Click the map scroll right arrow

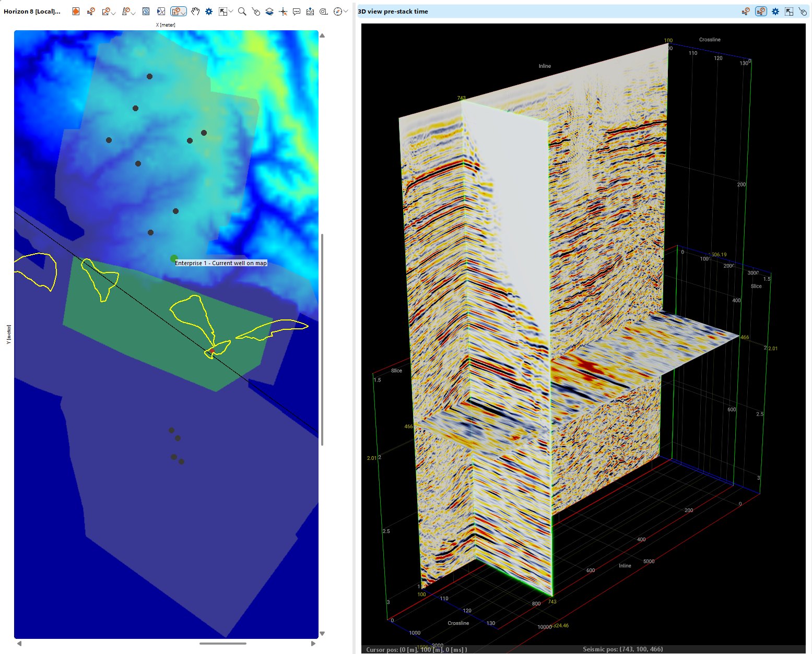pyautogui.click(x=313, y=644)
